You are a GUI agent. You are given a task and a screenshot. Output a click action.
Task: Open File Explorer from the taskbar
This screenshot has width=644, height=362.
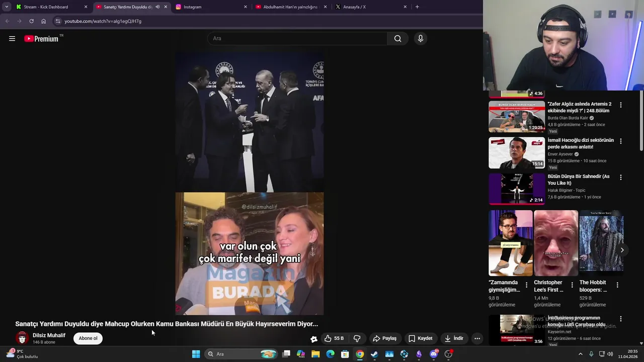point(315,354)
